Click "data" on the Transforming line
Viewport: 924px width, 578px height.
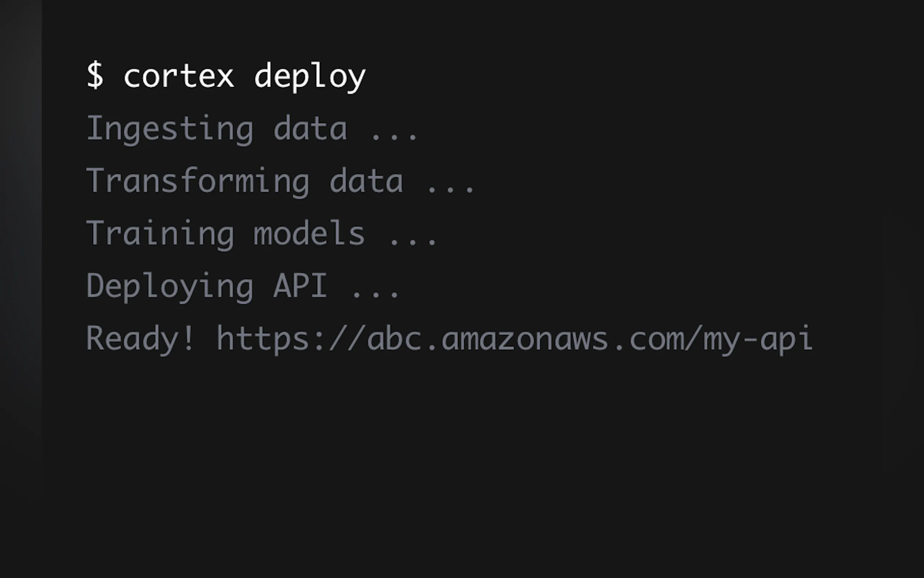[366, 181]
